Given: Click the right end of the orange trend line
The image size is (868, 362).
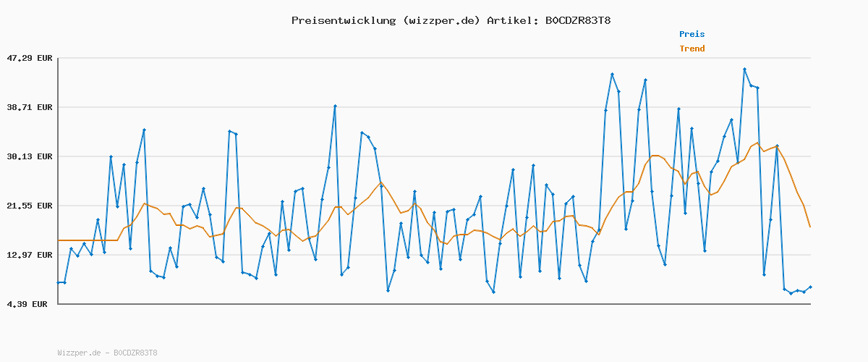Looking at the screenshot, I should [810, 227].
